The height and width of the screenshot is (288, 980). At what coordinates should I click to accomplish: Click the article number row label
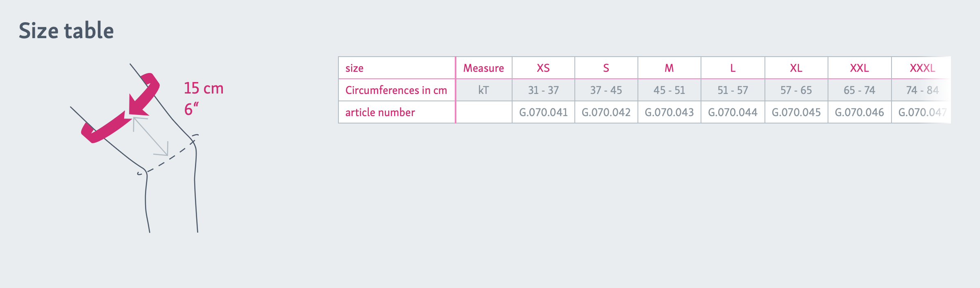[x=380, y=112]
